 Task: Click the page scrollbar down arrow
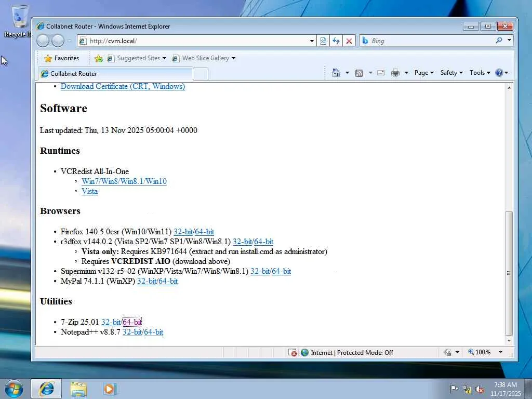(x=509, y=340)
